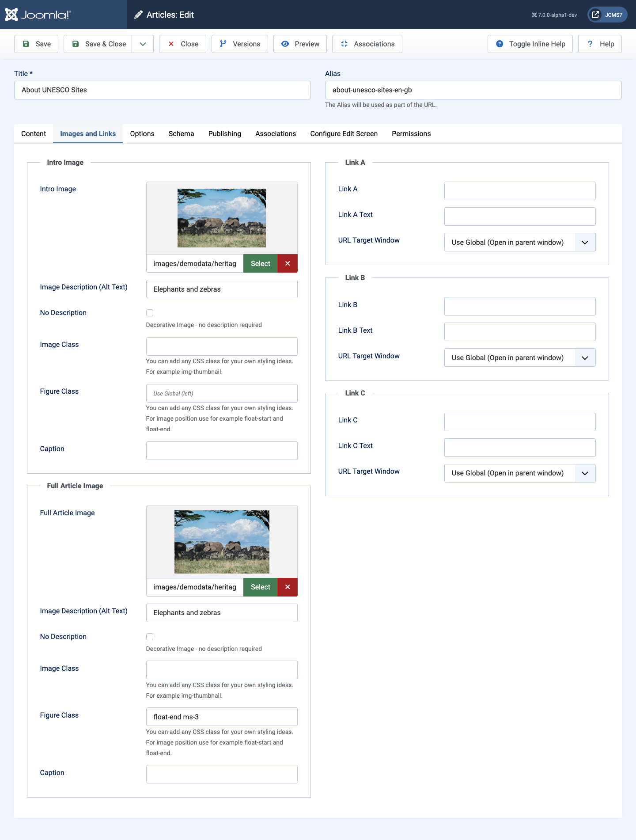
Task: Open the Help button
Action: (600, 44)
